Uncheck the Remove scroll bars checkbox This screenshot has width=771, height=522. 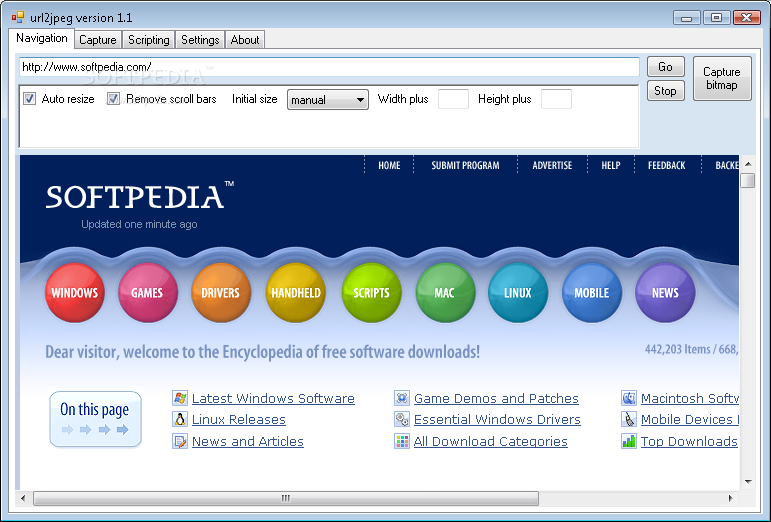pos(113,99)
